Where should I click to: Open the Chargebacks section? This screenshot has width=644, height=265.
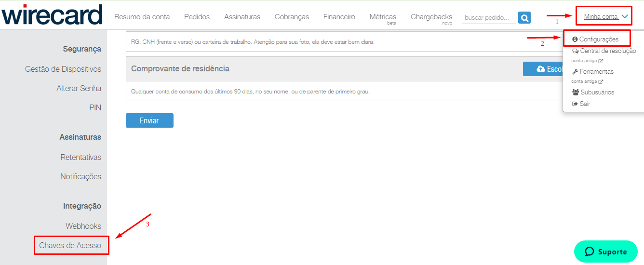[x=431, y=17]
